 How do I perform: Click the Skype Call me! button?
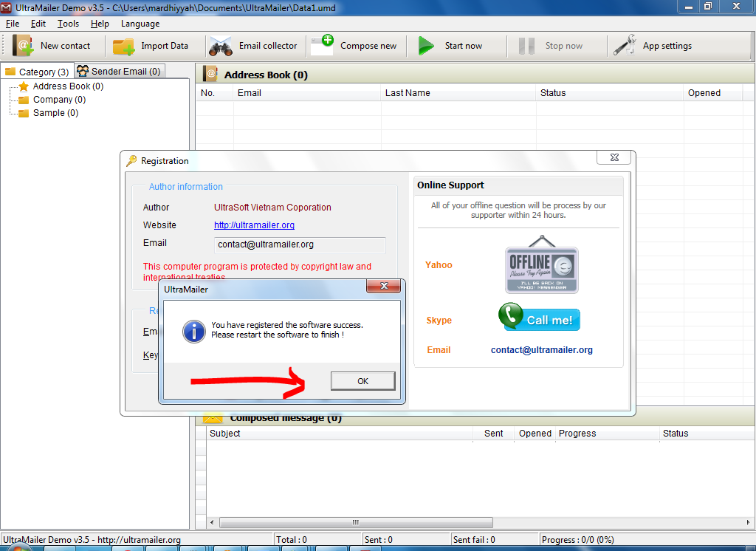pyautogui.click(x=539, y=317)
